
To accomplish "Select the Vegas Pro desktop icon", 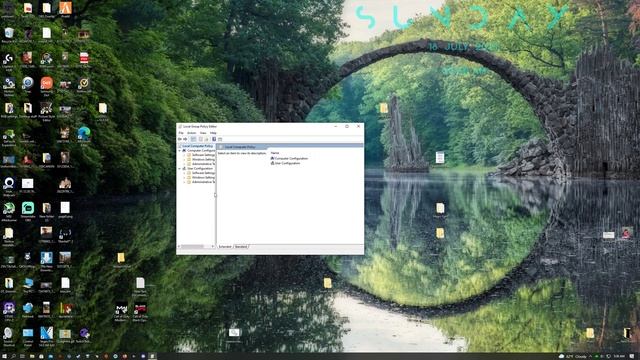I will tap(46, 336).
